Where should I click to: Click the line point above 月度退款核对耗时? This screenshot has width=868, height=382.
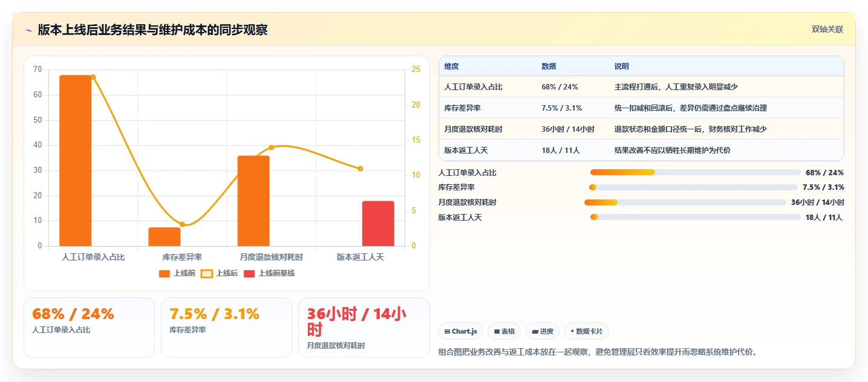271,147
